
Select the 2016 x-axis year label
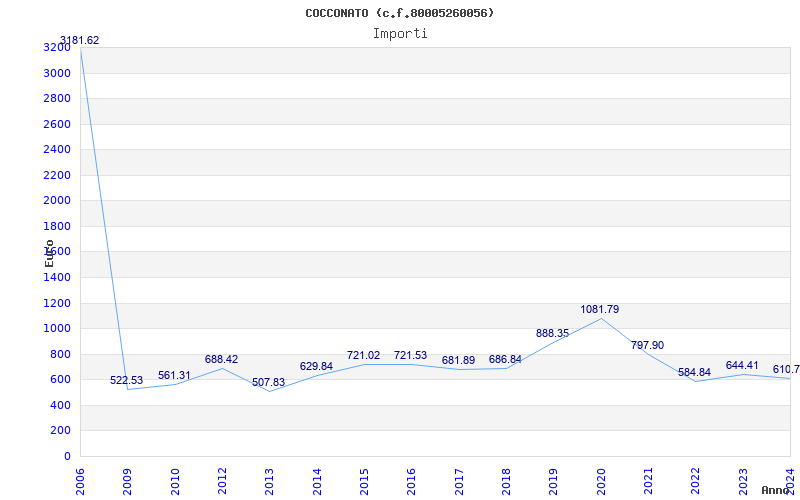click(411, 482)
